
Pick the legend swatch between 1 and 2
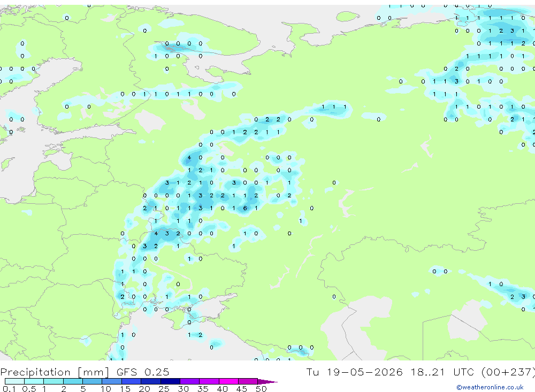(53, 381)
